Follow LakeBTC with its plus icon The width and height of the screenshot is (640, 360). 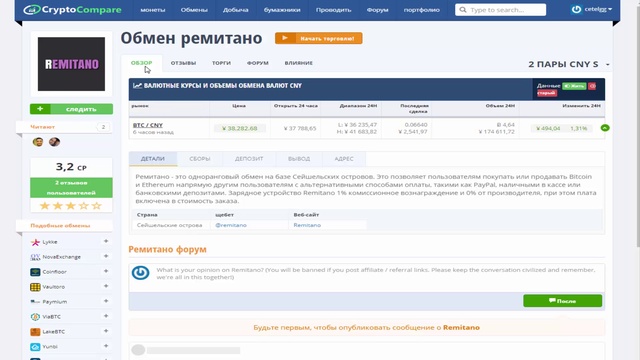(x=106, y=331)
